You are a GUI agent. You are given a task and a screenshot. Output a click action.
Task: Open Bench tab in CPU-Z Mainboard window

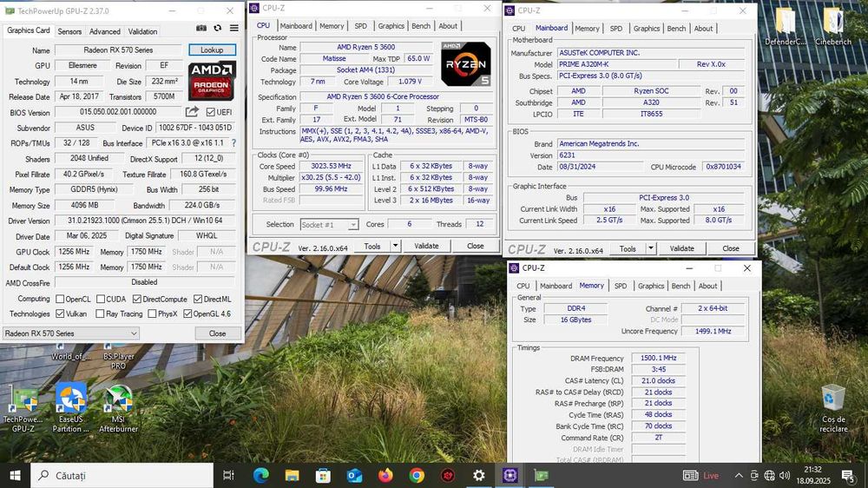coord(676,29)
